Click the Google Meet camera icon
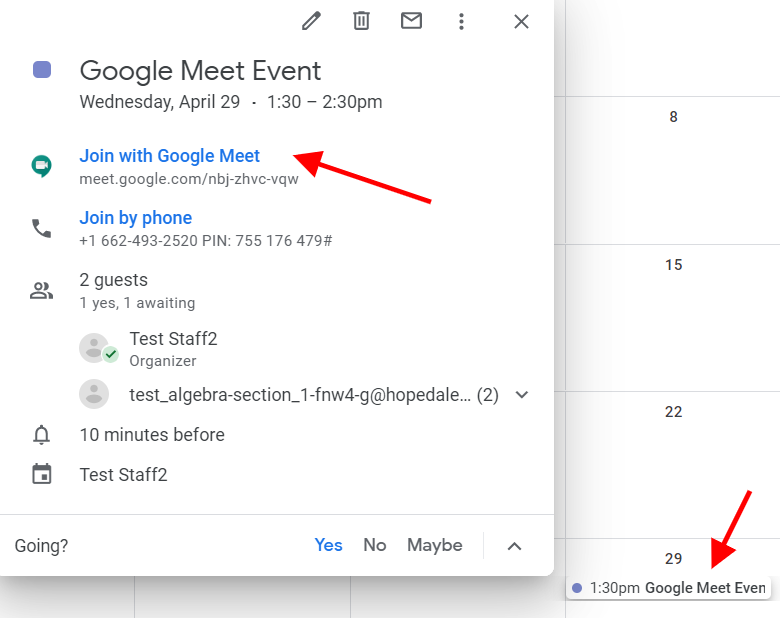The width and height of the screenshot is (780, 618). point(41,166)
